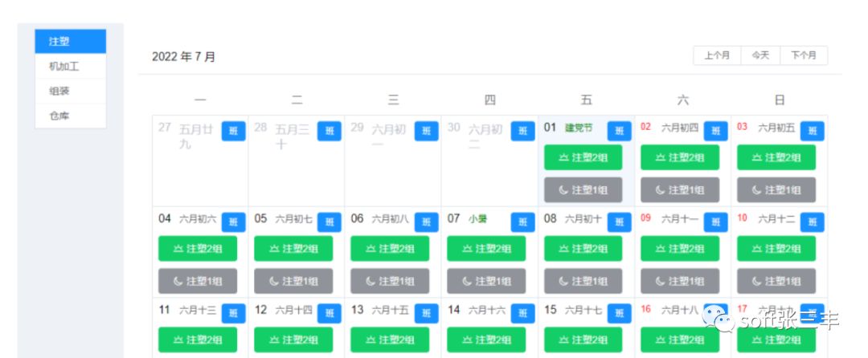
Task: Switch to 仓库 in the sidebar
Action: tap(71, 116)
